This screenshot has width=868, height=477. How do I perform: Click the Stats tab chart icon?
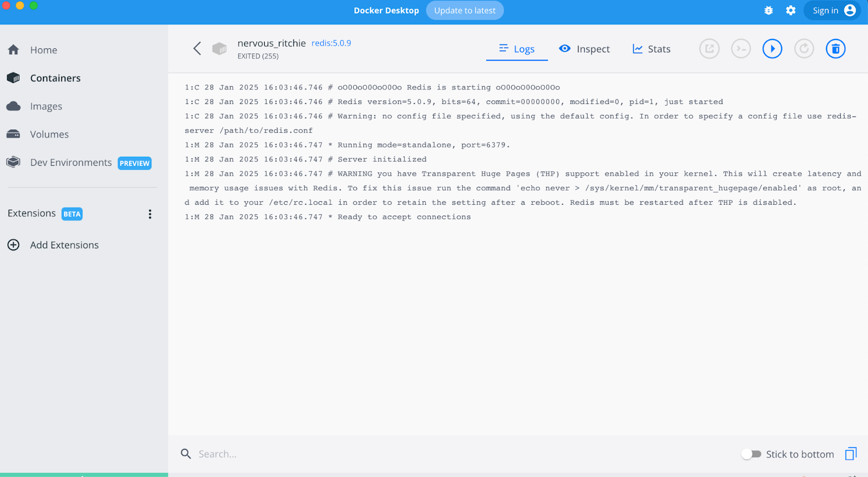click(x=637, y=49)
